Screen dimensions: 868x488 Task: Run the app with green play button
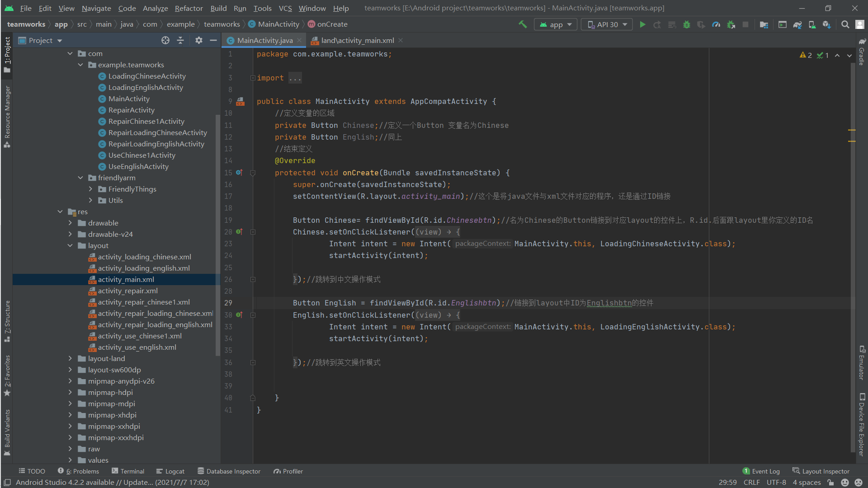click(x=642, y=24)
